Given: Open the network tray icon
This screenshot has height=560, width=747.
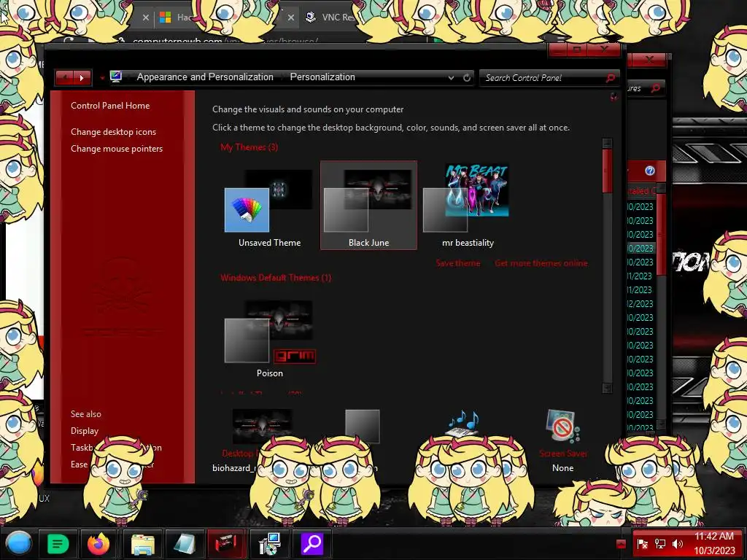Looking at the screenshot, I should (x=659, y=544).
